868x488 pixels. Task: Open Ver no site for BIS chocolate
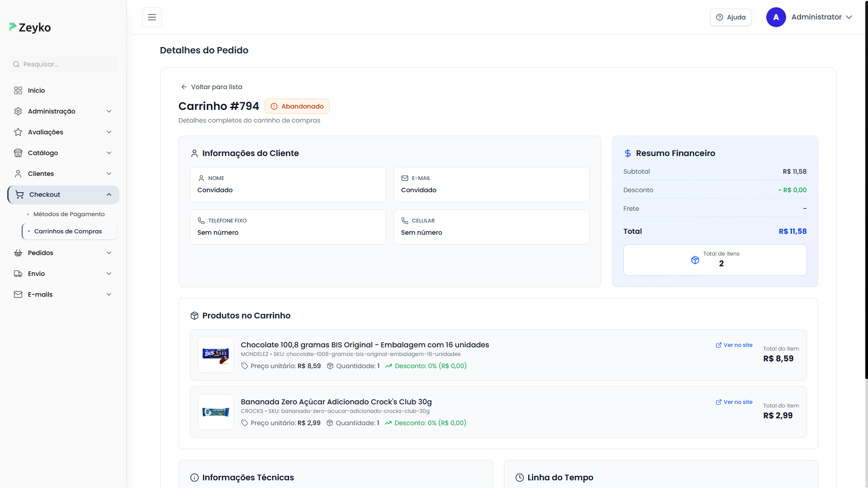734,345
